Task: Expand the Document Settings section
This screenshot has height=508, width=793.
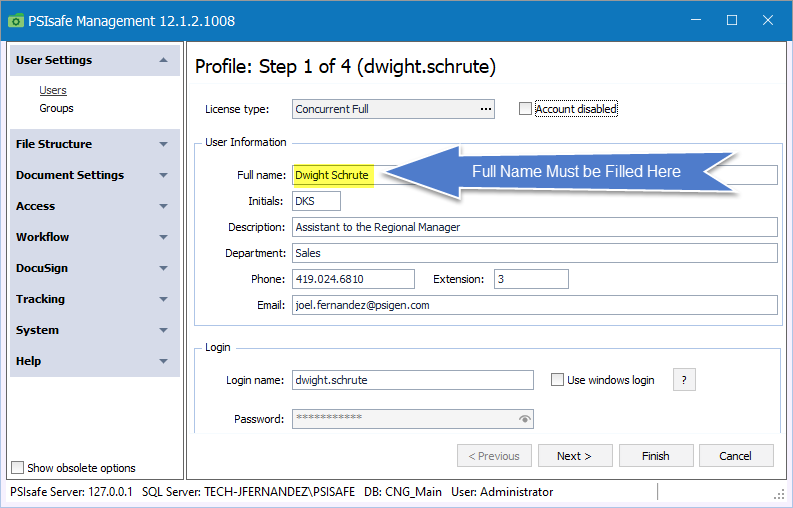Action: 95,175
